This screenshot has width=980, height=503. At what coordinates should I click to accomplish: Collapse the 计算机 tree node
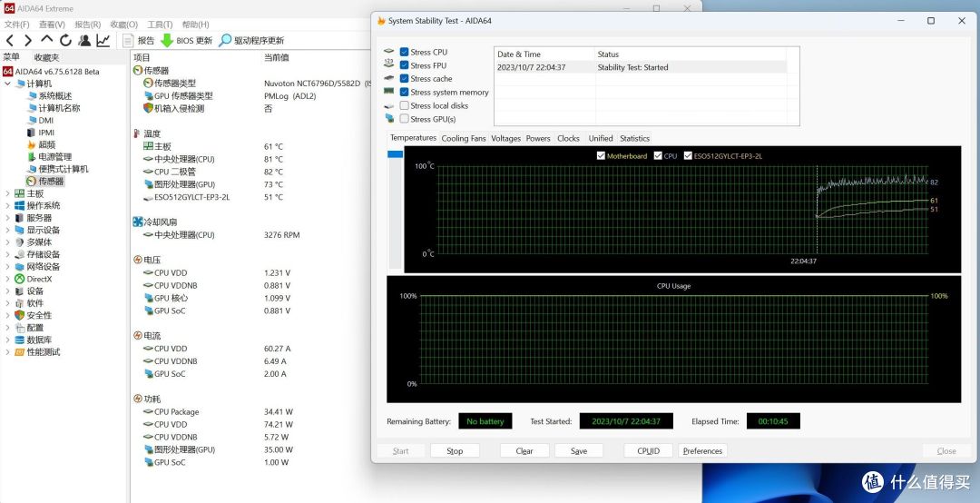click(x=7, y=84)
